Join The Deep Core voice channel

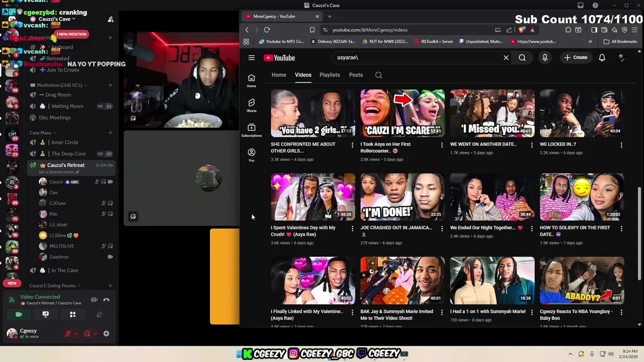pyautogui.click(x=70, y=154)
